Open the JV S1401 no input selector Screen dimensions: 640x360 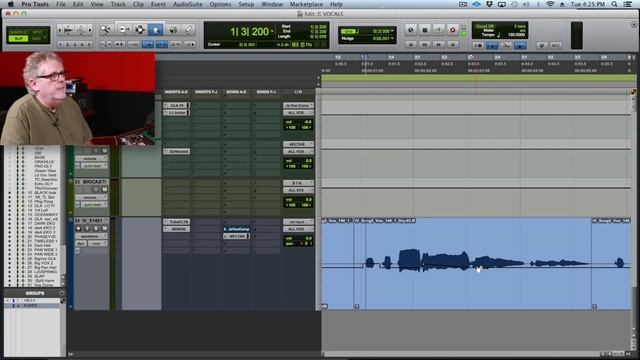point(298,222)
